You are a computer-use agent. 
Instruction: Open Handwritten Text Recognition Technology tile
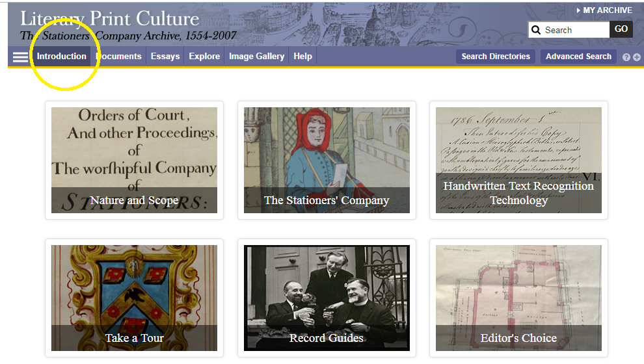518,160
